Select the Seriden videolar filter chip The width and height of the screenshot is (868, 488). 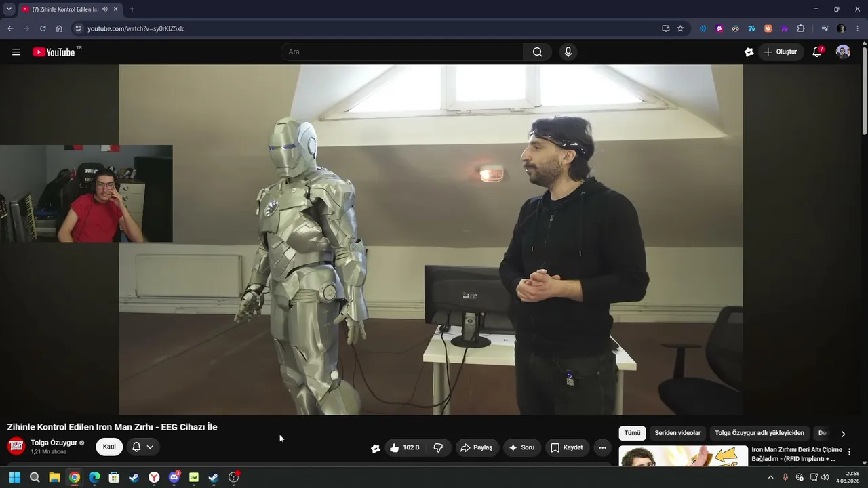tap(677, 433)
